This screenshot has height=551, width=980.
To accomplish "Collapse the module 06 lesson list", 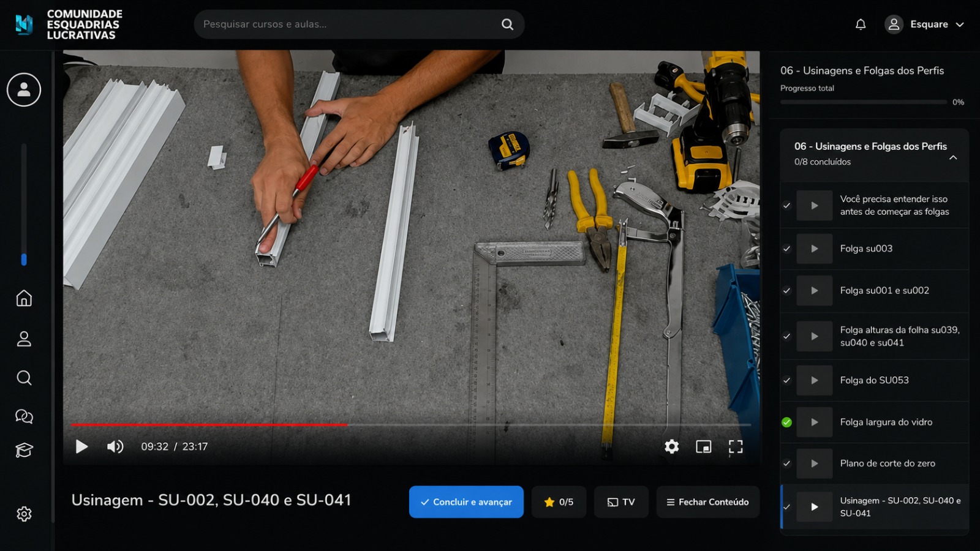I will click(x=953, y=157).
